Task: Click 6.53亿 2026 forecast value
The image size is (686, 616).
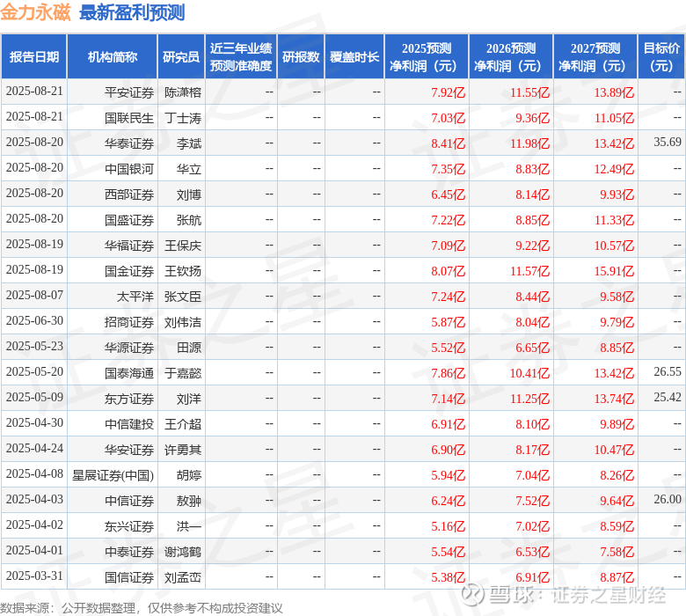Action: tap(532, 552)
